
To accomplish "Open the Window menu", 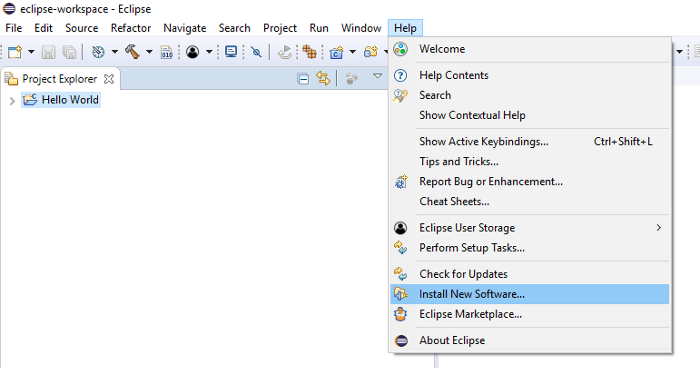I will (361, 28).
